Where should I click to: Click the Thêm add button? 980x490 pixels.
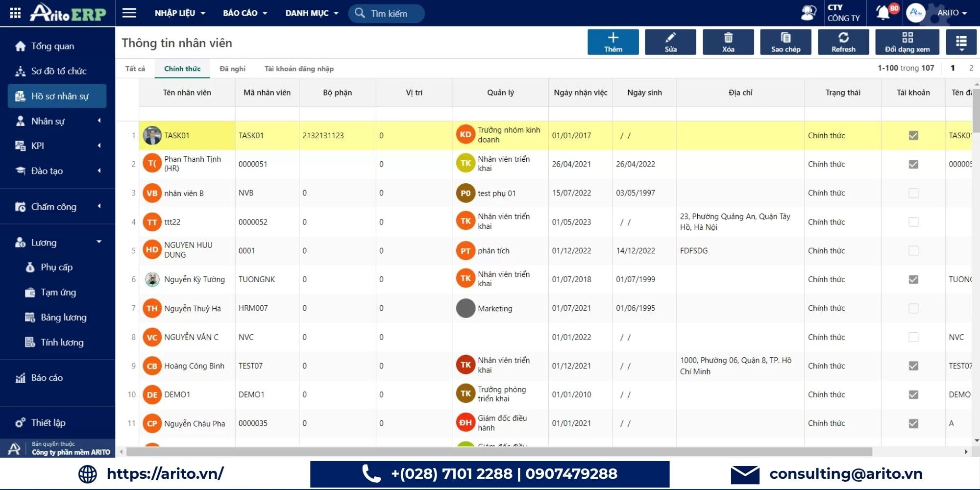click(x=613, y=42)
